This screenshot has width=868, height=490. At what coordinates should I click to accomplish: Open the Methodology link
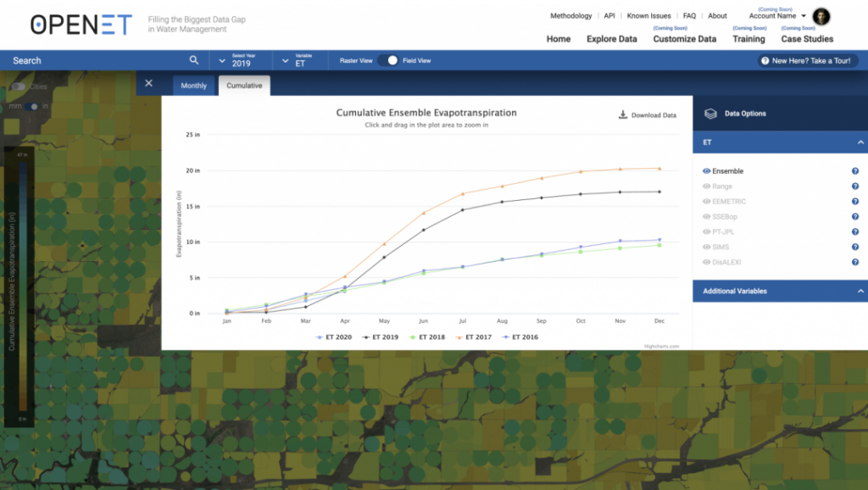pos(570,16)
